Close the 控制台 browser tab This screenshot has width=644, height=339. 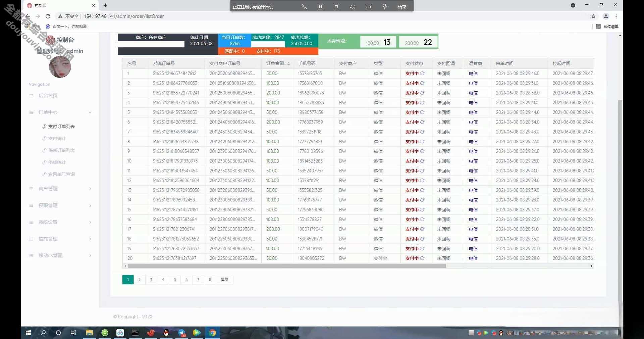pyautogui.click(x=94, y=5)
